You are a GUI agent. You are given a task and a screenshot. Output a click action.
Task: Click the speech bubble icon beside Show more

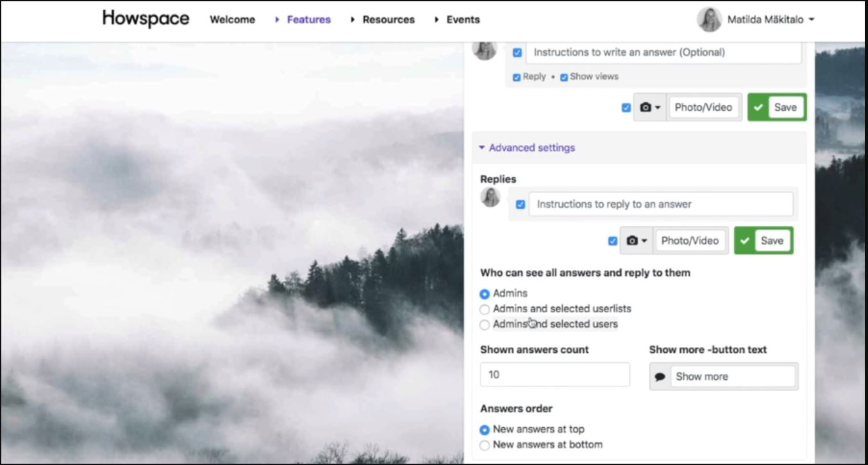[660, 377]
